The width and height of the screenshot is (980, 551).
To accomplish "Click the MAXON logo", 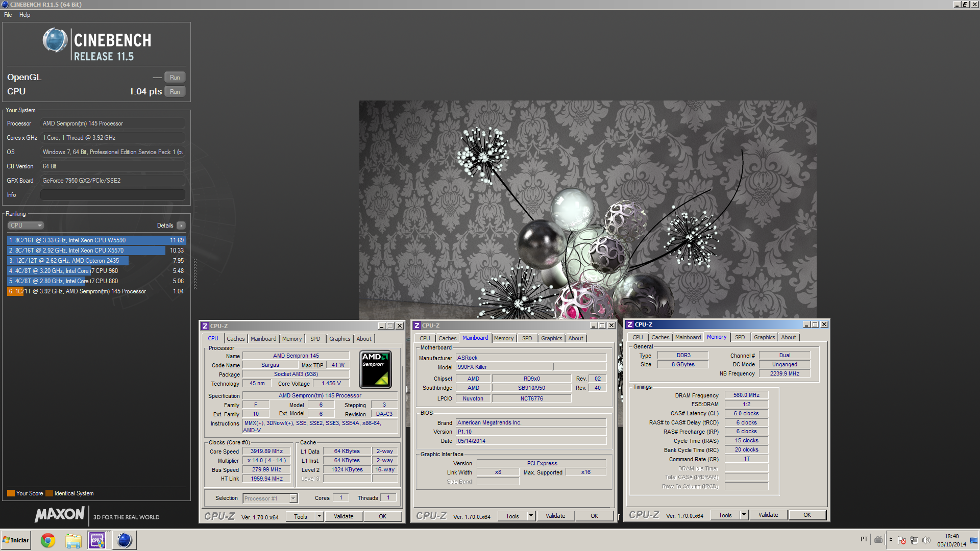I will click(x=60, y=514).
